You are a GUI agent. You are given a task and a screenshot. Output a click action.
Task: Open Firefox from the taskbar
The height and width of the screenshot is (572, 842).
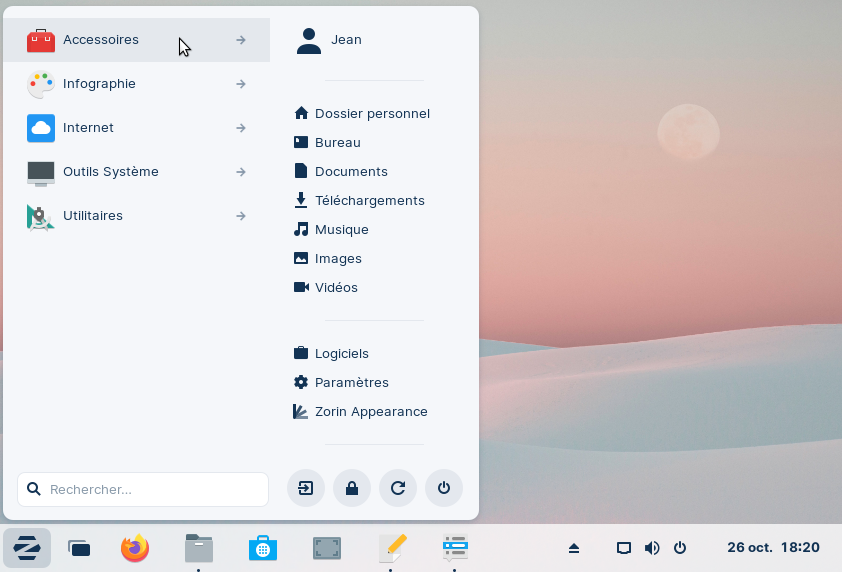(135, 548)
